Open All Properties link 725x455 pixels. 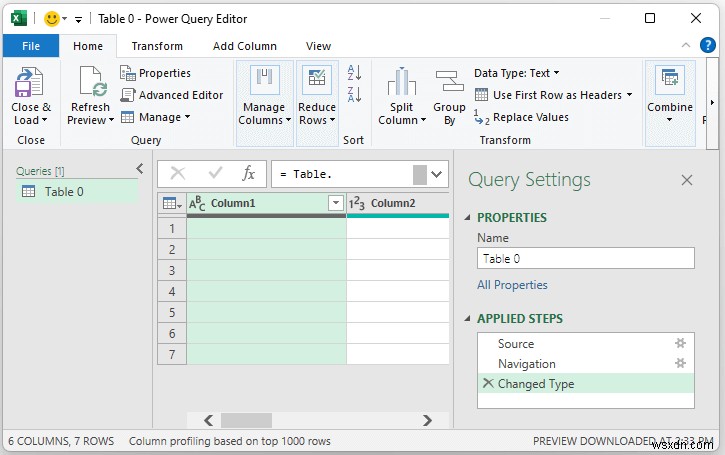click(512, 285)
